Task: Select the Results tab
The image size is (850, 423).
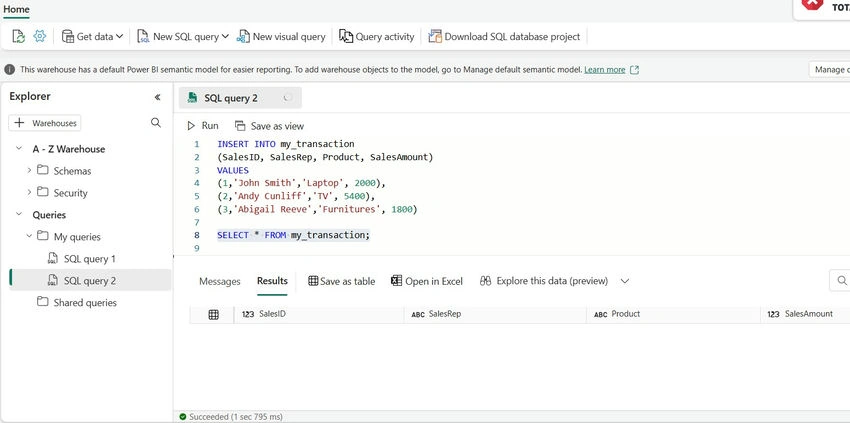Action: pos(272,281)
